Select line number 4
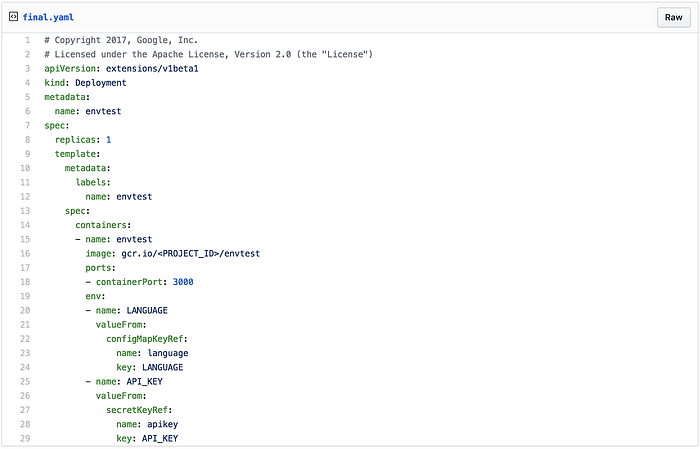The width and height of the screenshot is (700, 449). tap(28, 83)
